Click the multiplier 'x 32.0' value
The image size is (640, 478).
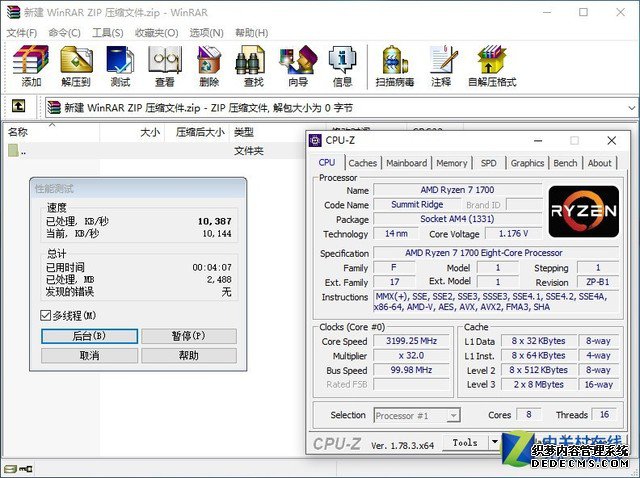(411, 356)
